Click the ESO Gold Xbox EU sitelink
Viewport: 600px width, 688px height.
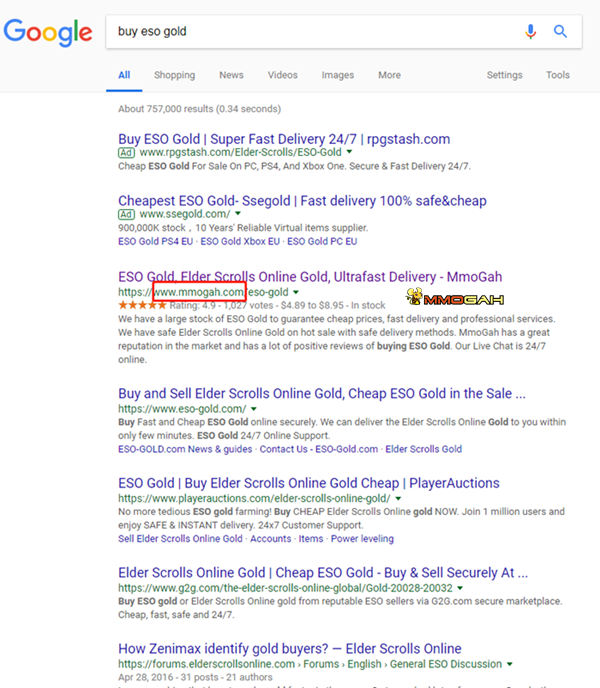coord(240,241)
